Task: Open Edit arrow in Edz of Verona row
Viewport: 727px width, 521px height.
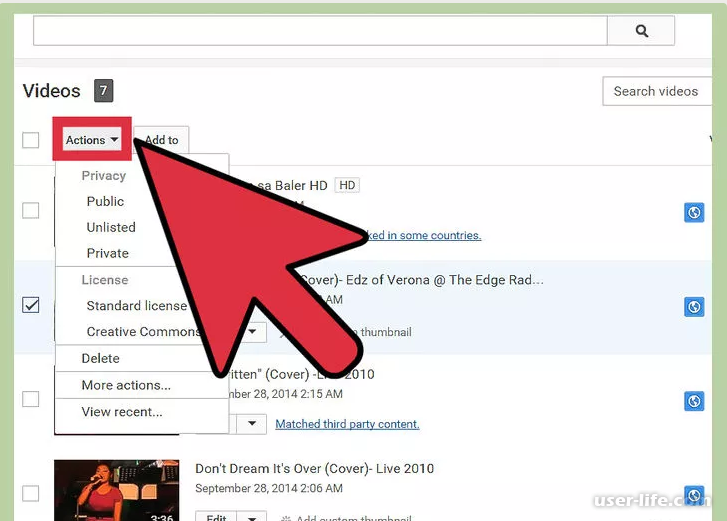Action: pyautogui.click(x=252, y=332)
